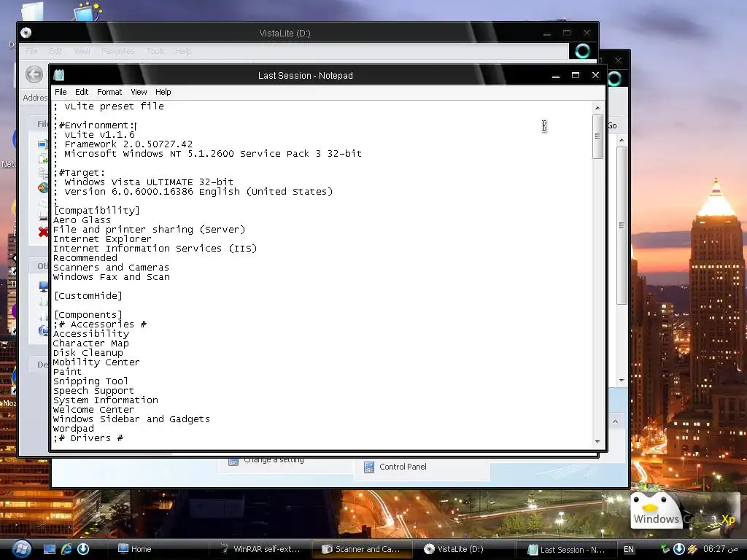
Task: Click the disc icon in the VistaLite title bar
Action: tap(26, 33)
